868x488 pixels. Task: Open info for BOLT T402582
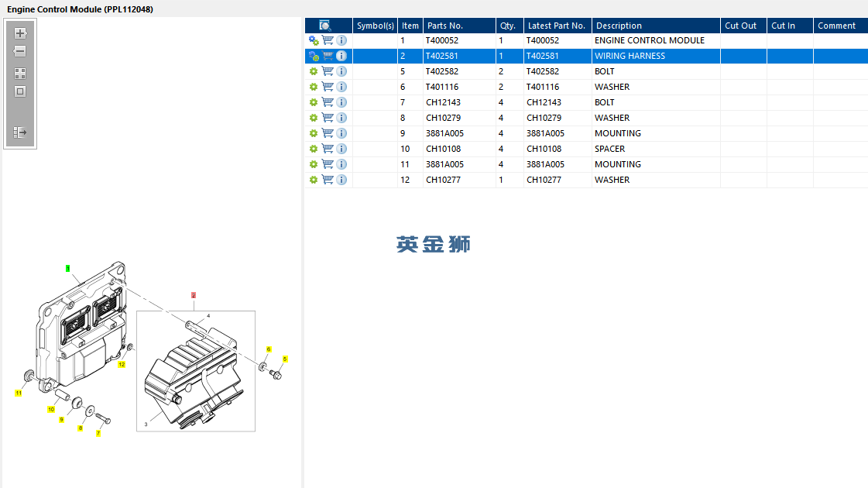[341, 71]
